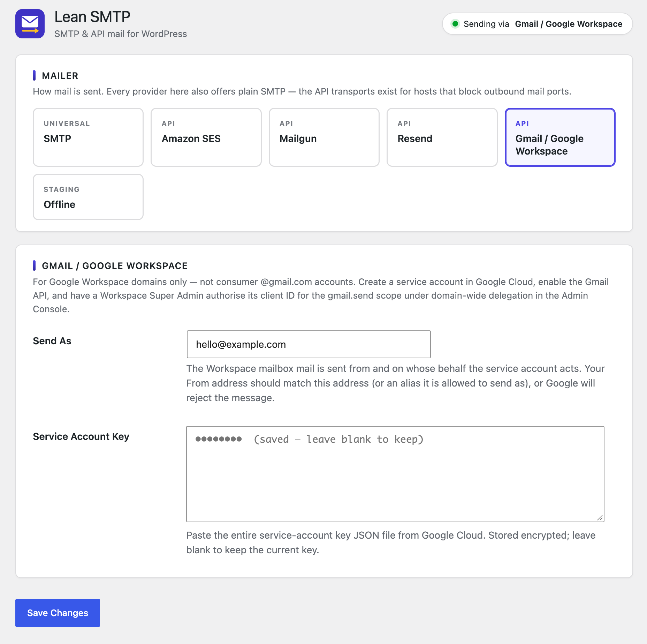Click the 'How mail is sent' description line
The image size is (647, 644).
click(x=302, y=91)
